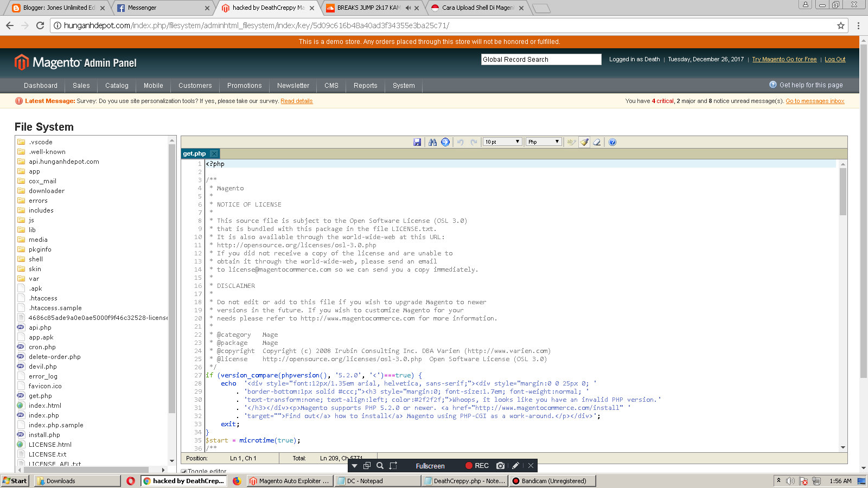Open the font size dropdown showing 10 pt

[502, 141]
